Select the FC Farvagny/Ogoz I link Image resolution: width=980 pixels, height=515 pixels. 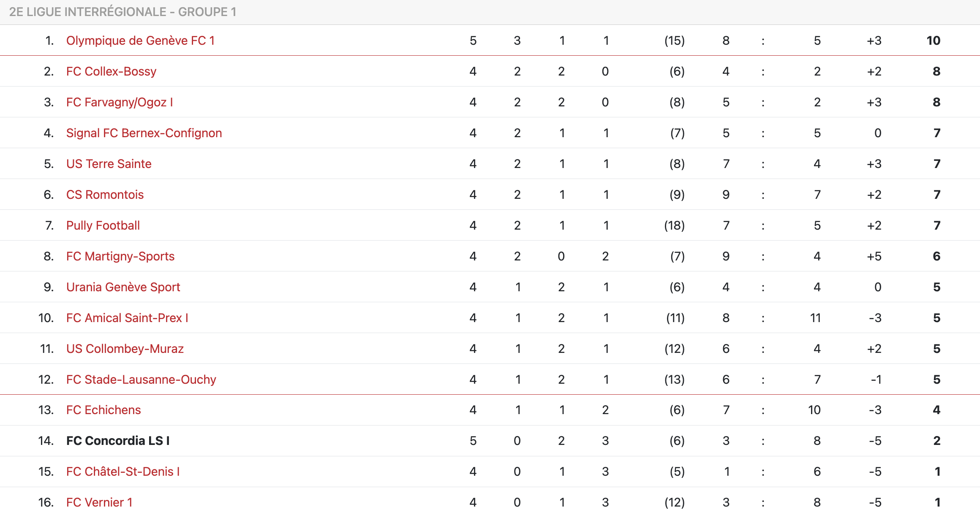(x=120, y=102)
